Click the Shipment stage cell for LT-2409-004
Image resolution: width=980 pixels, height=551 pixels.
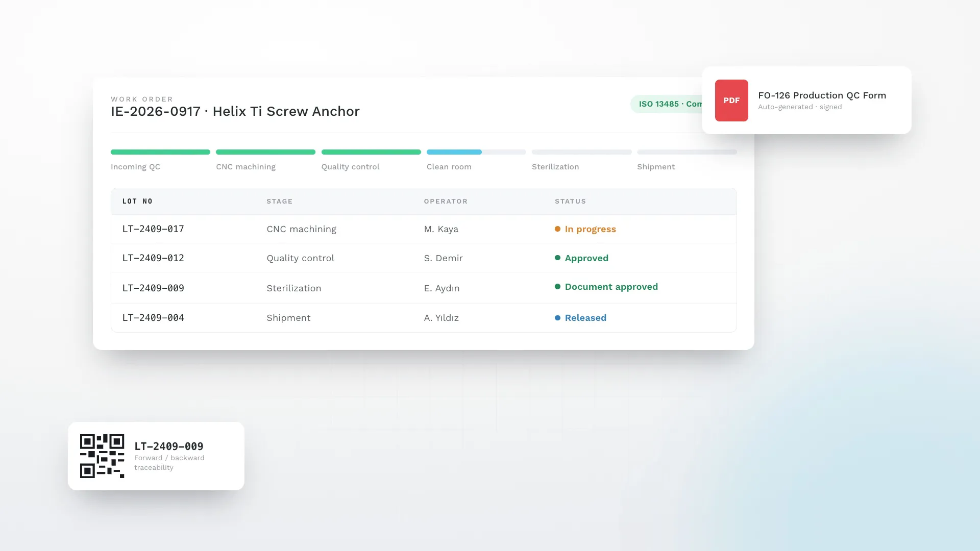[x=288, y=318]
